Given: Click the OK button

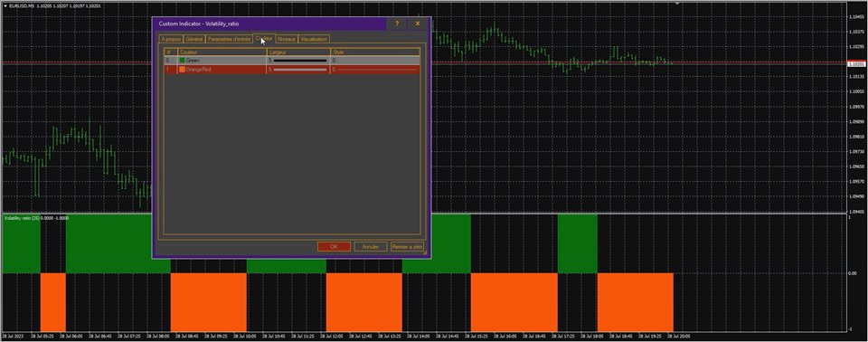Looking at the screenshot, I should (334, 247).
